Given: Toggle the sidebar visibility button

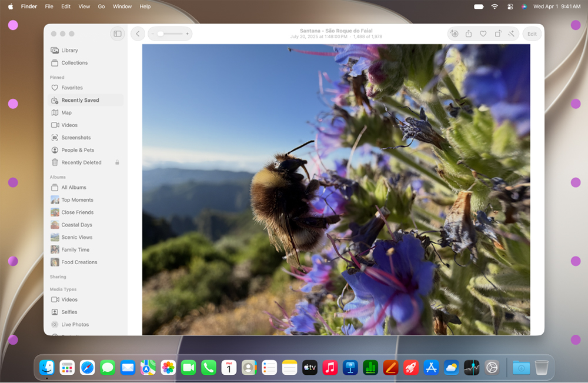Looking at the screenshot, I should [x=118, y=34].
